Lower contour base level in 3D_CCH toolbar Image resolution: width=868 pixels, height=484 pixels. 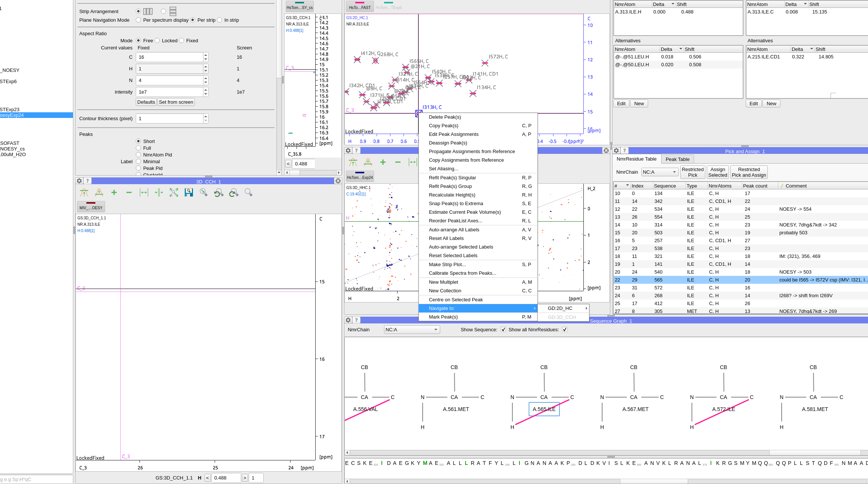(x=99, y=192)
